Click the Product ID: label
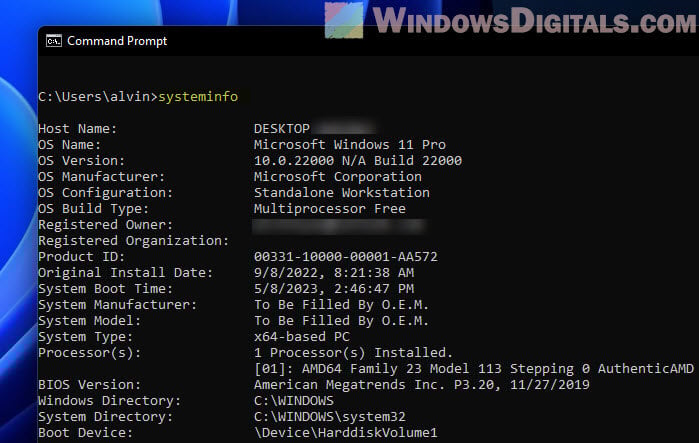Screen dimensions: 699x443 click(x=82, y=257)
